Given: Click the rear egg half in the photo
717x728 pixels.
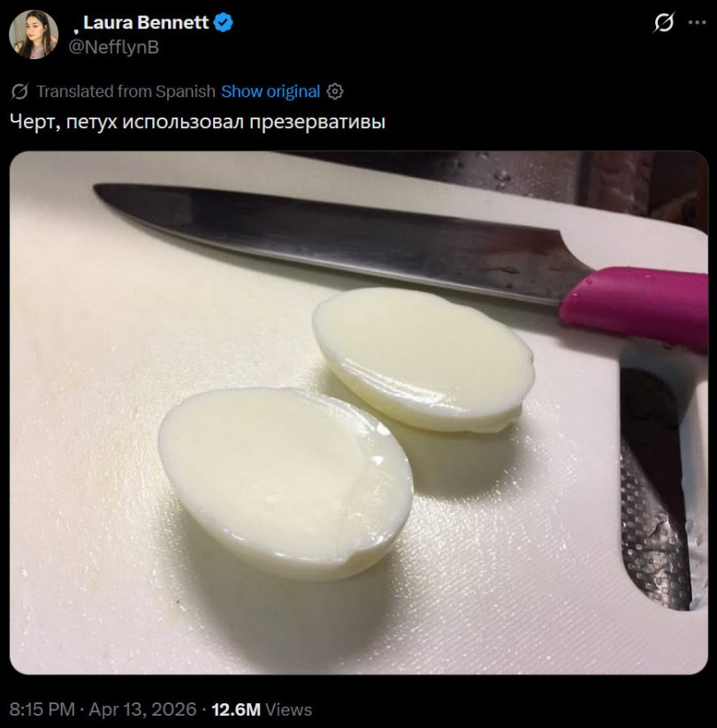Looking at the screenshot, I should (423, 358).
